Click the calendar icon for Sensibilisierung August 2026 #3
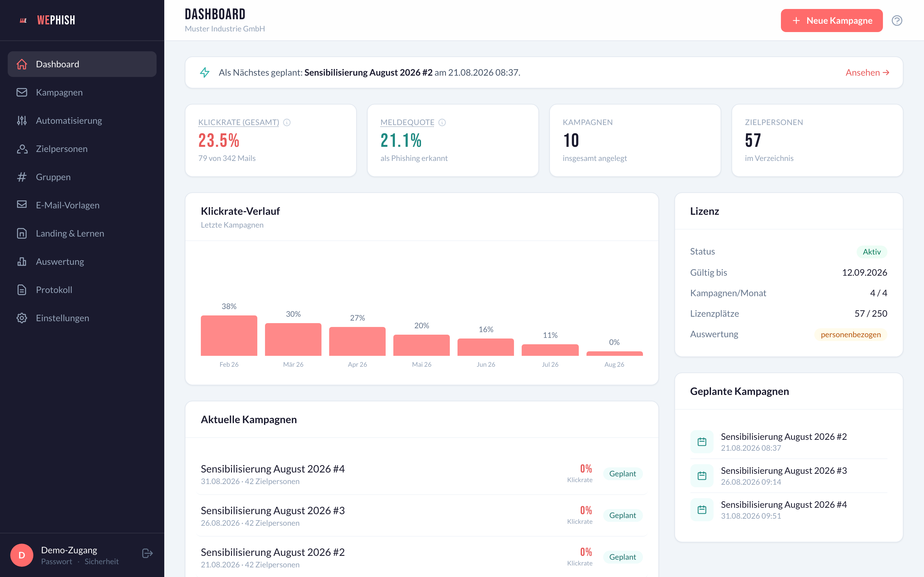This screenshot has width=924, height=577. click(x=702, y=475)
